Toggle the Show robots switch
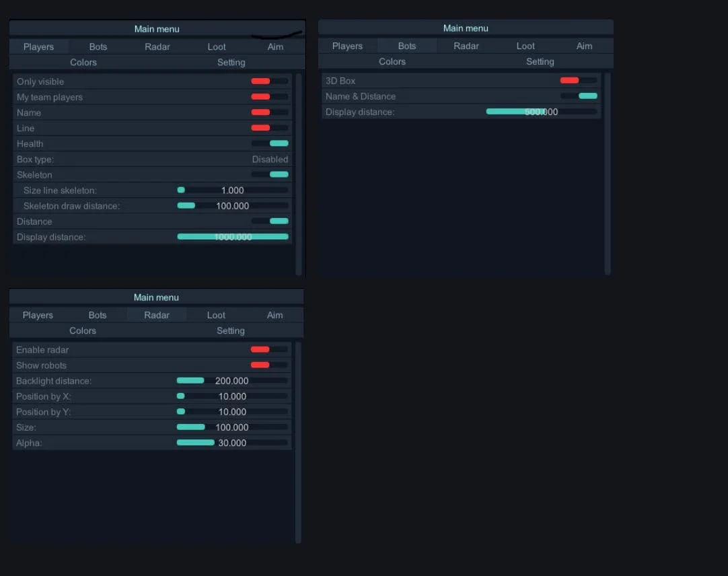Image resolution: width=728 pixels, height=576 pixels. 268,365
